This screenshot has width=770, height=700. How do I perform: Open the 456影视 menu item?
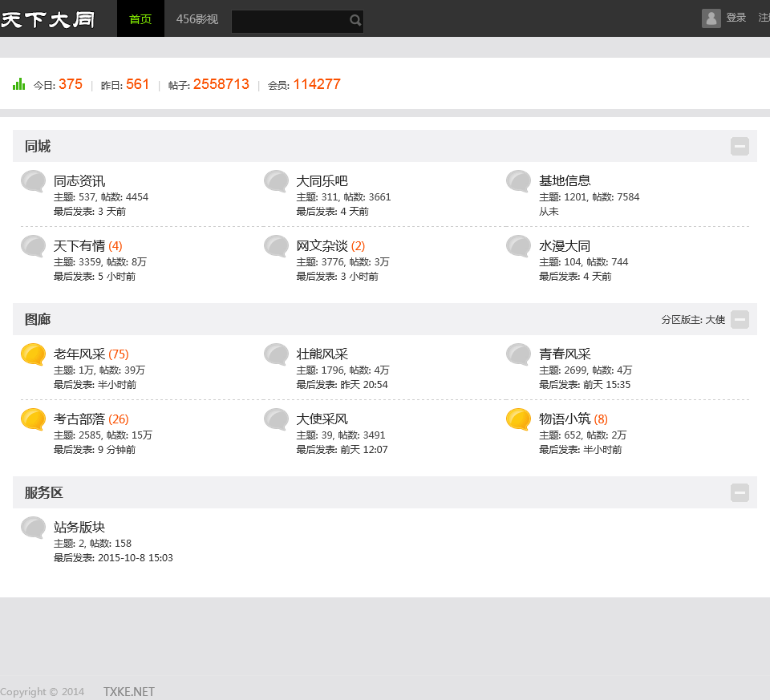point(197,18)
